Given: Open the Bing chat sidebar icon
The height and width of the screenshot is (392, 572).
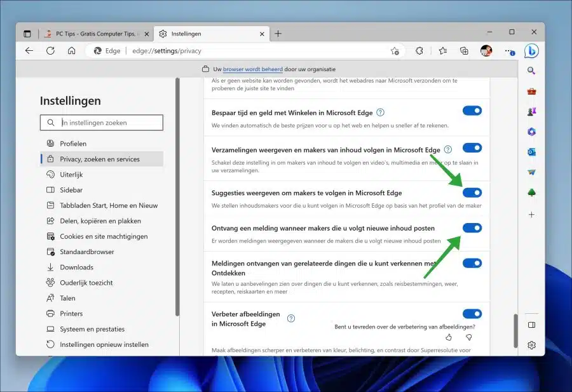Looking at the screenshot, I should click(x=531, y=51).
